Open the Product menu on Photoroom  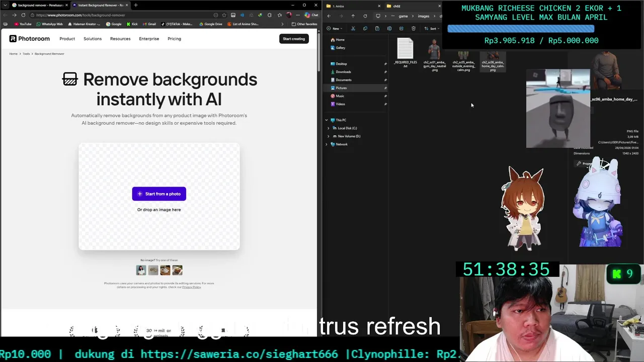[67, 39]
